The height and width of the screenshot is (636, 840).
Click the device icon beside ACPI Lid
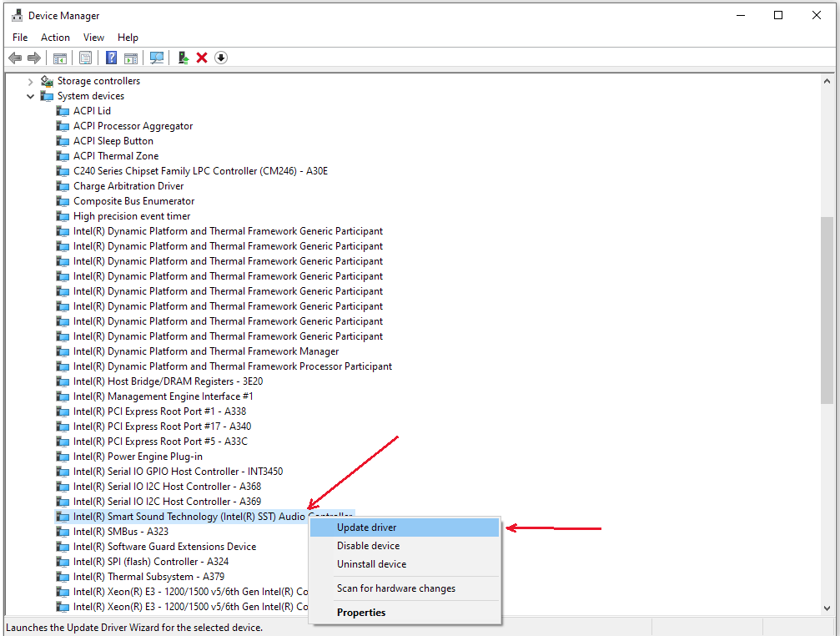tap(63, 111)
